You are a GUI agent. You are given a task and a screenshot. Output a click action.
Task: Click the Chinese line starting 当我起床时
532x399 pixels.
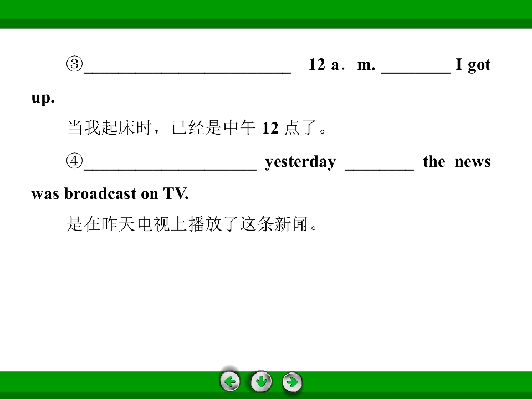tap(197, 128)
